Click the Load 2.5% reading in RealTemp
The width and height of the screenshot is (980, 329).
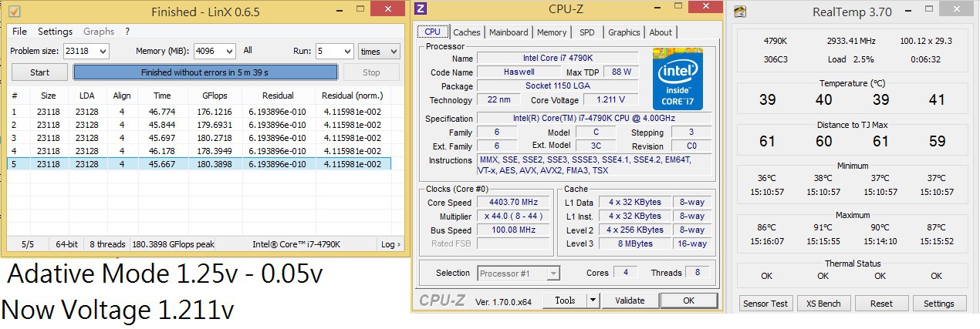click(x=851, y=59)
